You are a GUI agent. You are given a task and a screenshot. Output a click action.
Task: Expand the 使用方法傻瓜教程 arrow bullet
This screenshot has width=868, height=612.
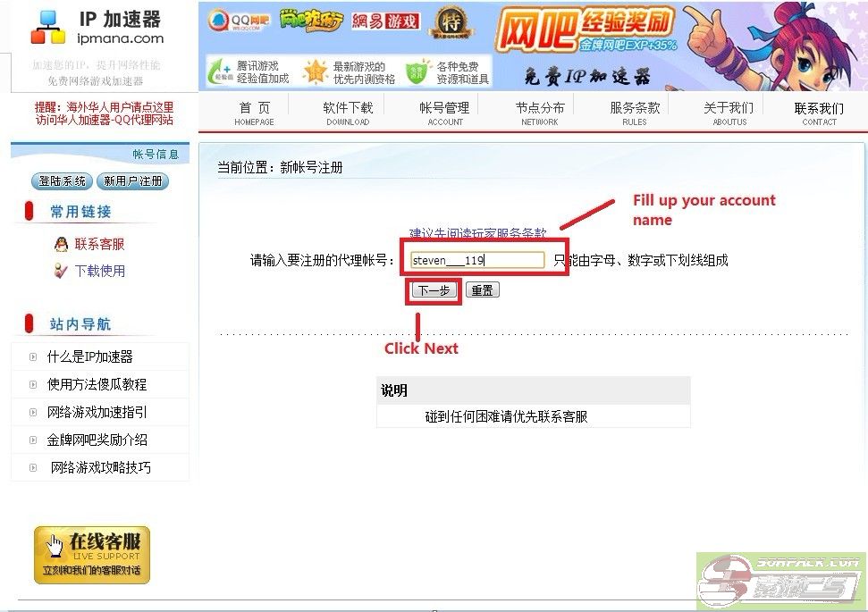click(x=33, y=384)
